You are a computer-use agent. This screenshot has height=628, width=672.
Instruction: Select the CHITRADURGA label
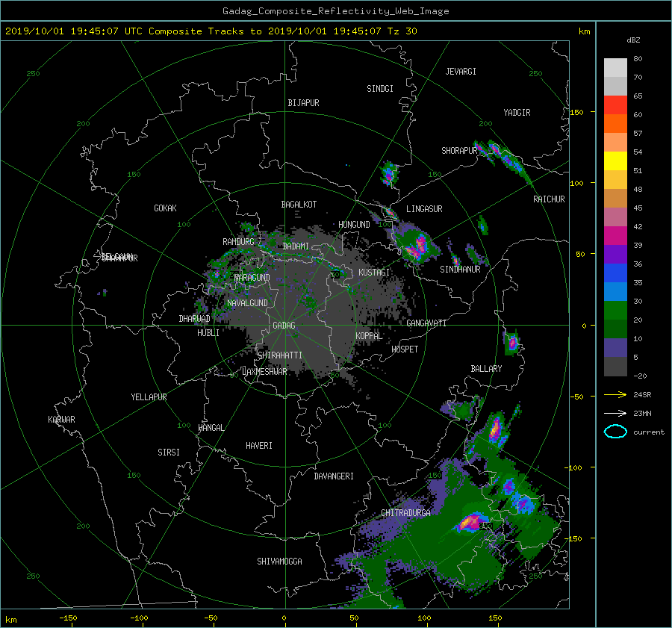[x=406, y=513]
